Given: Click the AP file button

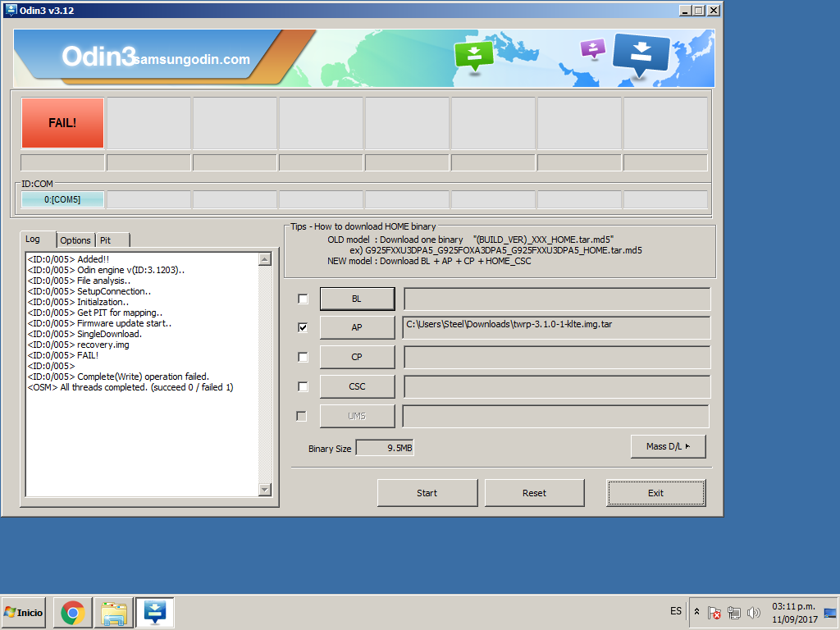Looking at the screenshot, I should (x=358, y=327).
